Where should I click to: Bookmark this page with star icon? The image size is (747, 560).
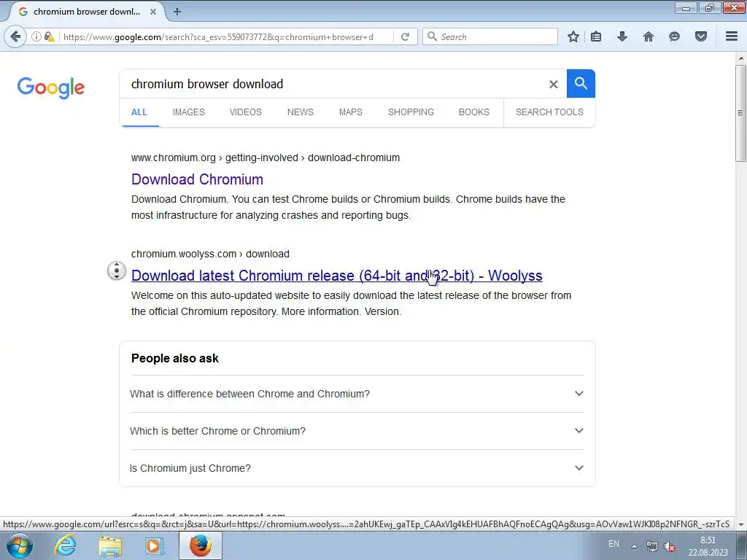coord(573,36)
